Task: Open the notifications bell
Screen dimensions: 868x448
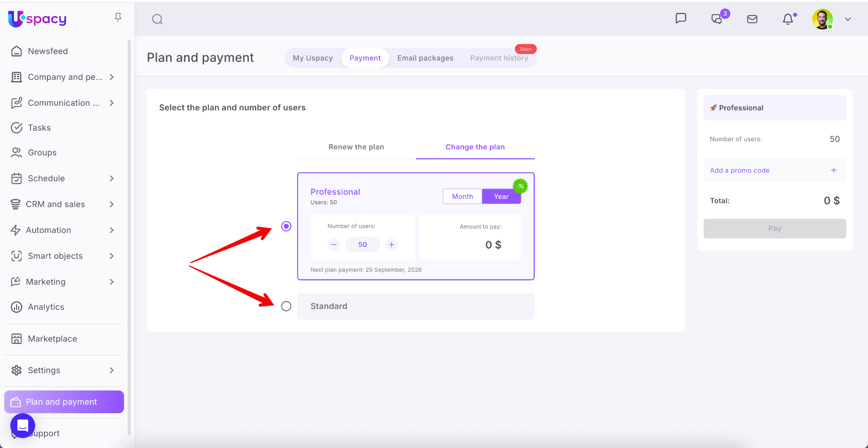Action: [x=788, y=19]
